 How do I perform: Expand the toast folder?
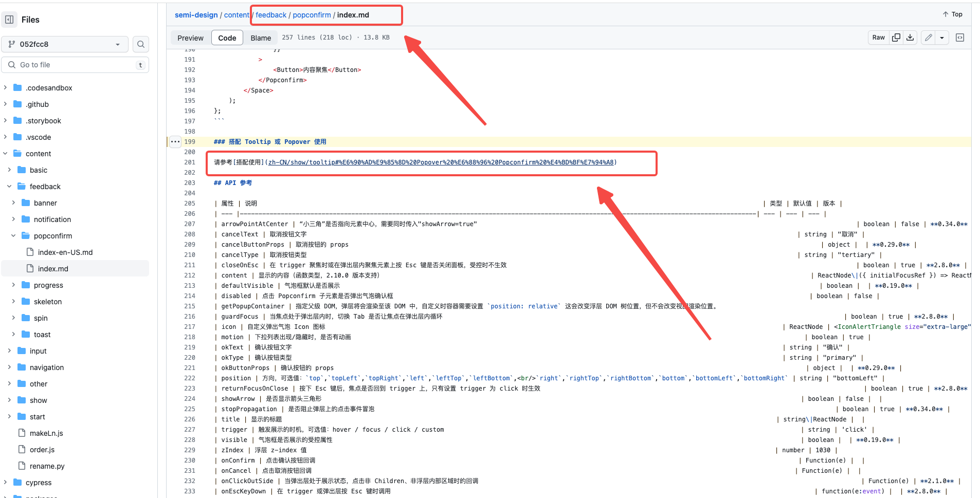(x=13, y=334)
